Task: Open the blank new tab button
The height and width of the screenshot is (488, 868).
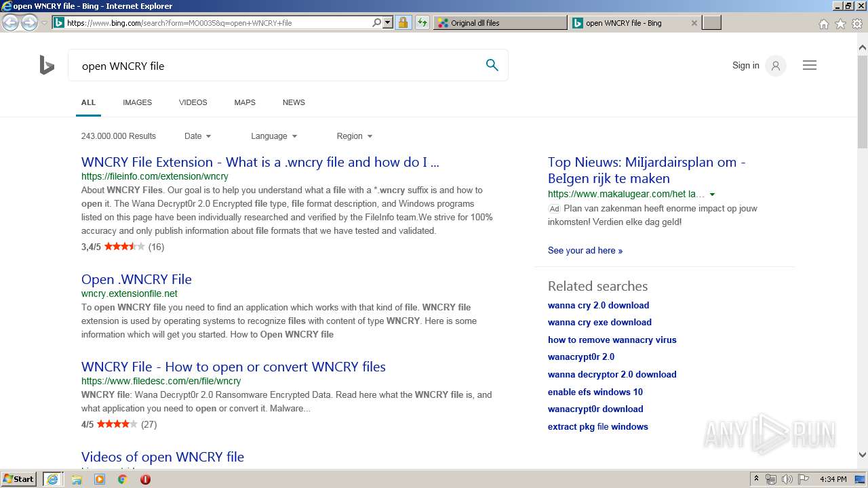Action: [x=711, y=23]
